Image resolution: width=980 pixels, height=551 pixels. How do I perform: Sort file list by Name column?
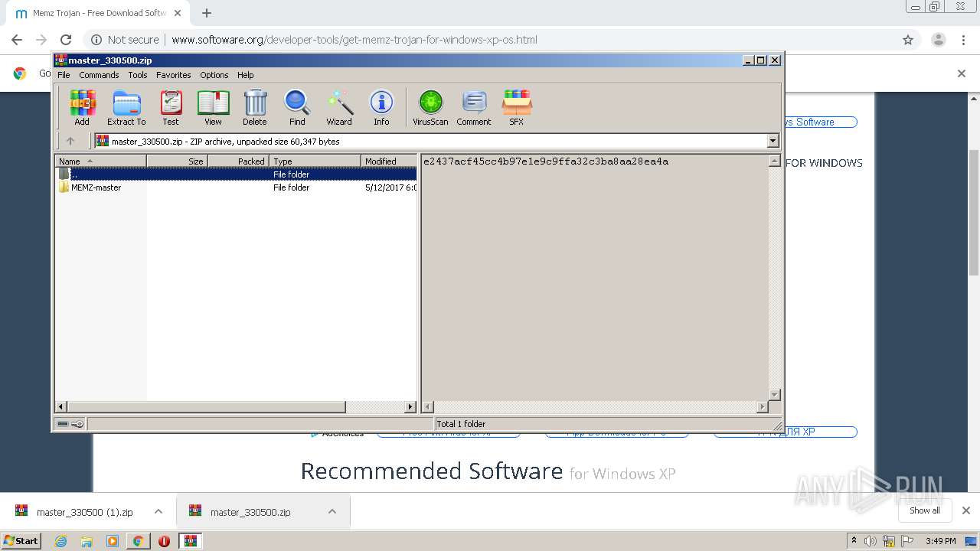[101, 161]
